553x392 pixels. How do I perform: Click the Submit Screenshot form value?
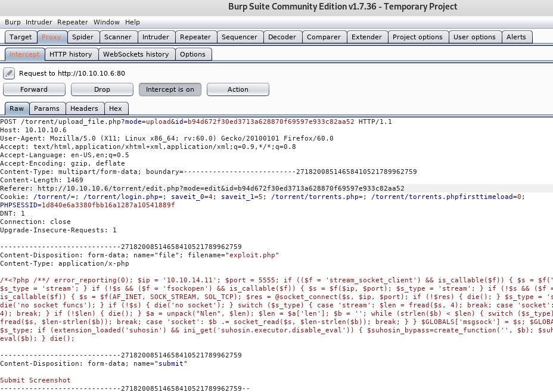35,380
